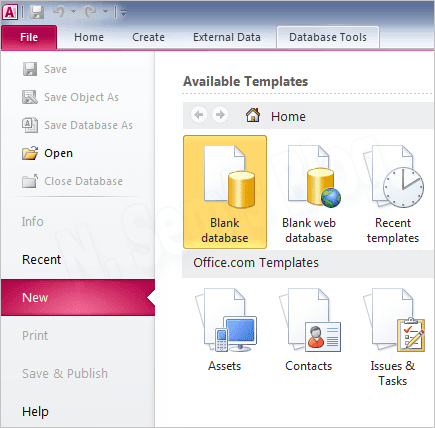Viewport: 435px width, 428px height.
Task: Select Close Database label
Action: [83, 181]
